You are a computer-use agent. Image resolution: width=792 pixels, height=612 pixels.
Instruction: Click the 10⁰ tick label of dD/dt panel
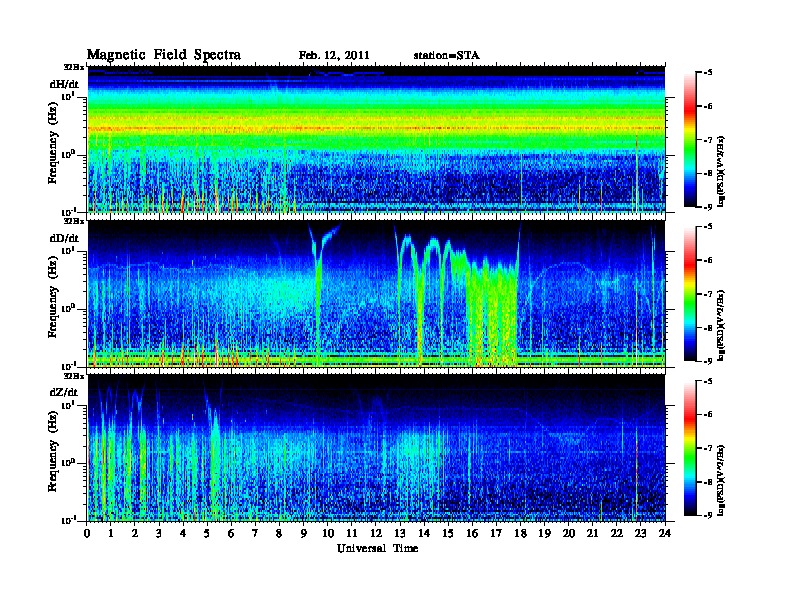(x=69, y=308)
